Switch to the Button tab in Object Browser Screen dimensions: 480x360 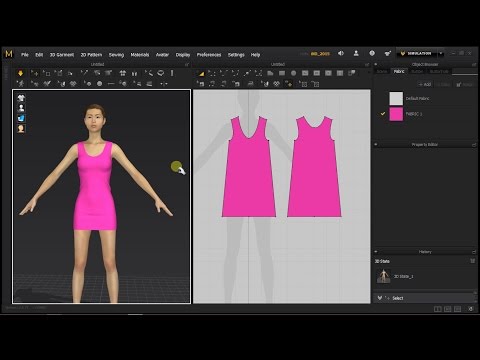pyautogui.click(x=417, y=71)
